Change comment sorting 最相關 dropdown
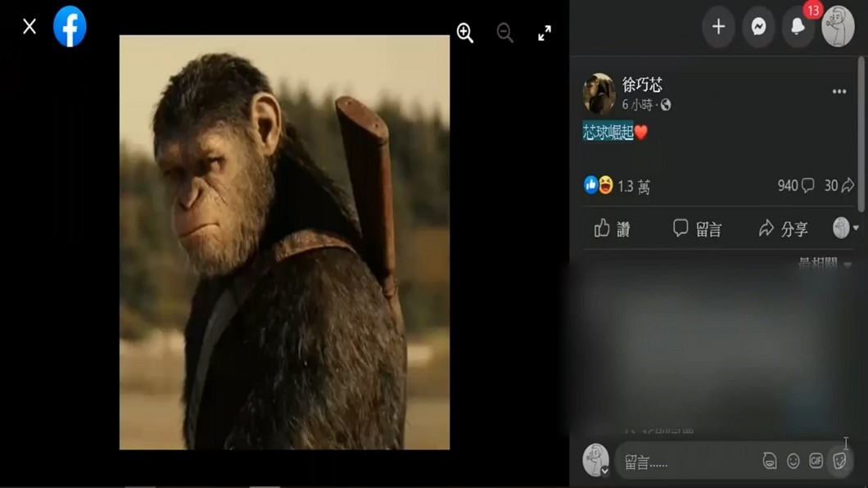868x488 pixels. (825, 264)
